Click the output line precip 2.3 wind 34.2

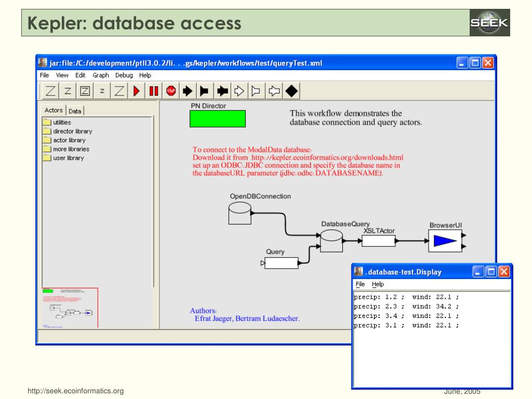[406, 307]
